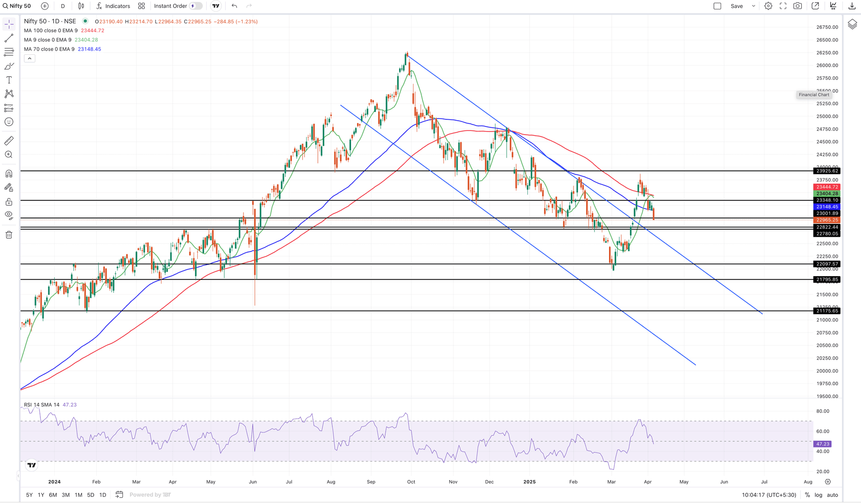Select the zoom in tool

point(9,155)
